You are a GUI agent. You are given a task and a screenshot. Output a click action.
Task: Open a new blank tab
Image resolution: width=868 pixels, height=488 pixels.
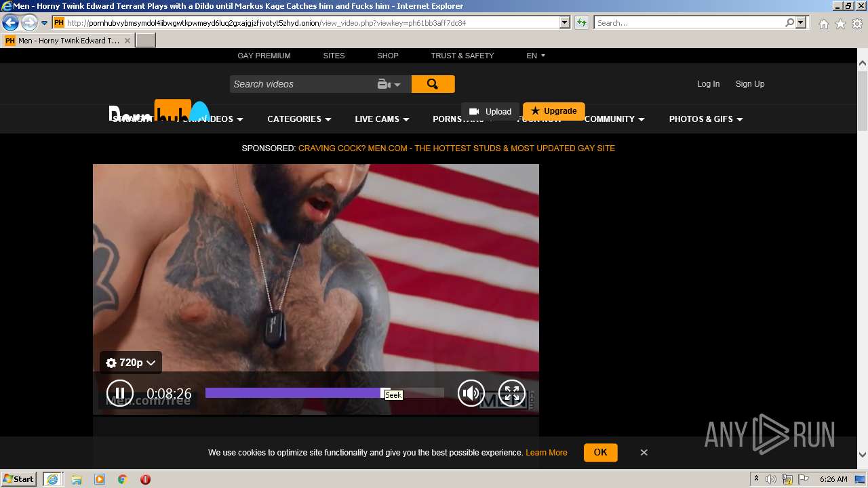[x=146, y=41]
